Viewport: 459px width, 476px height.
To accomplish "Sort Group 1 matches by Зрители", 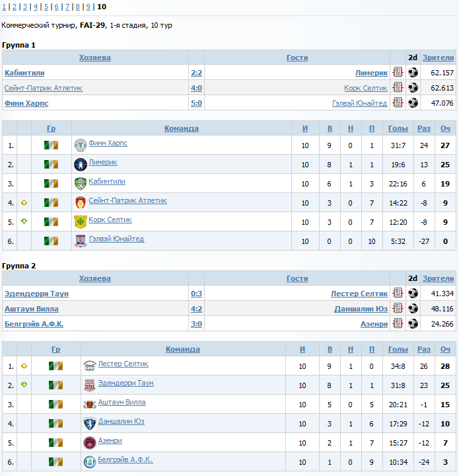I will click(x=438, y=58).
